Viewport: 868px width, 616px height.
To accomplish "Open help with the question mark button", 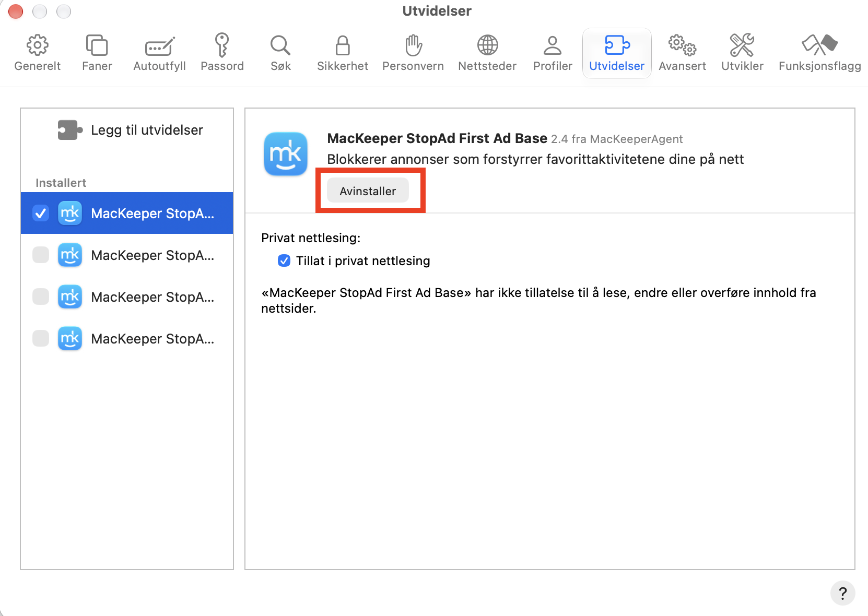I will 842,593.
